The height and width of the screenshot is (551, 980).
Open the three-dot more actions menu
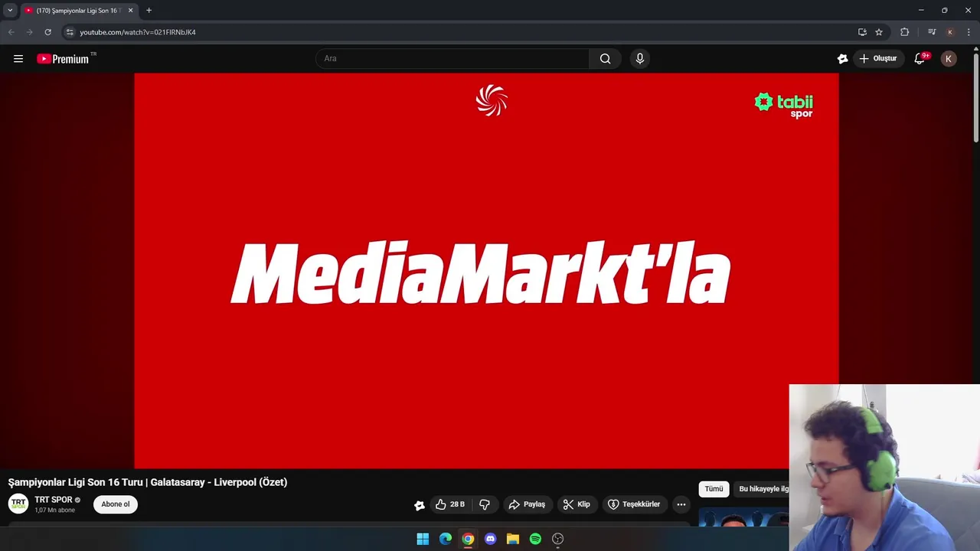pyautogui.click(x=681, y=504)
